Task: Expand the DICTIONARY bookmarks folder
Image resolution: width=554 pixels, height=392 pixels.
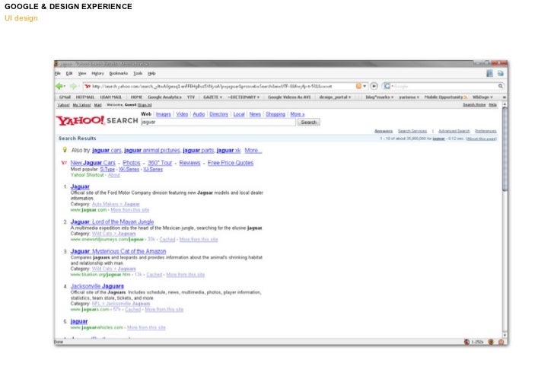Action: tap(244, 97)
